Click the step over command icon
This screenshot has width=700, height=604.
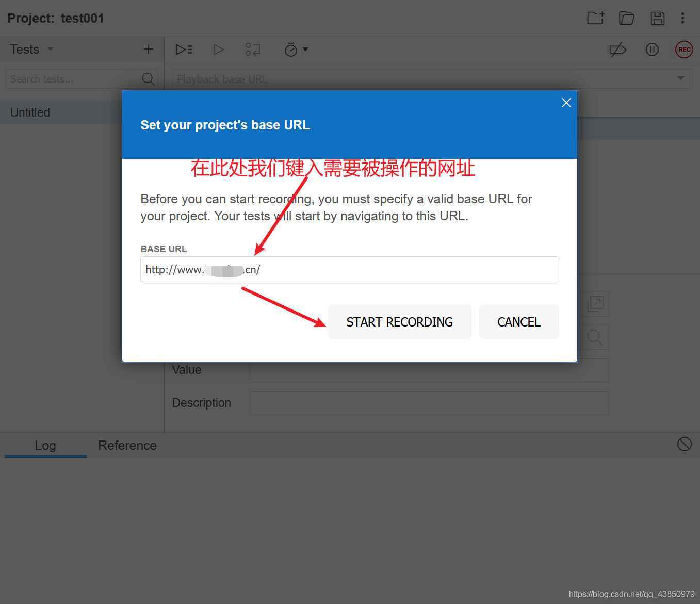253,50
